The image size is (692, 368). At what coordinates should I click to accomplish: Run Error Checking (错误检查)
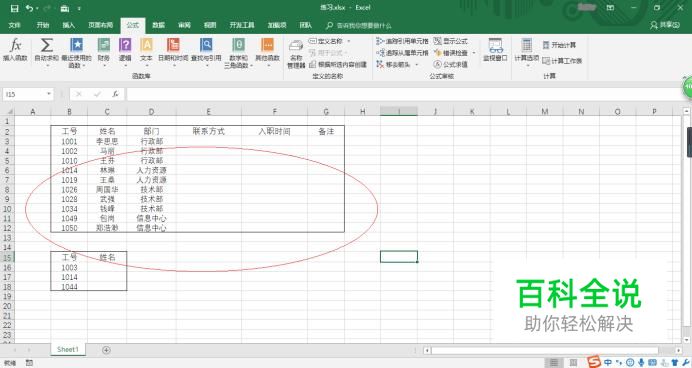pyautogui.click(x=451, y=53)
